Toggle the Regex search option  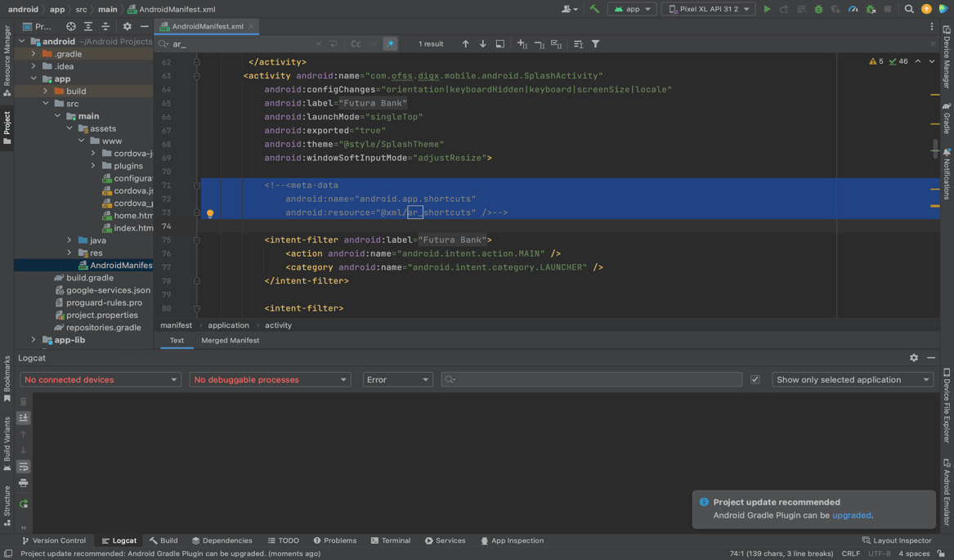390,44
